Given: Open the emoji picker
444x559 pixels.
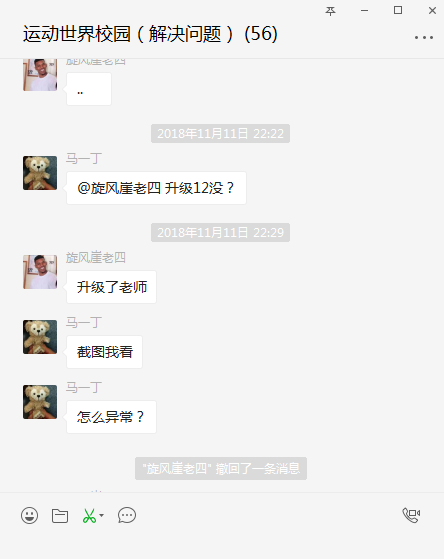Looking at the screenshot, I should point(29,515).
